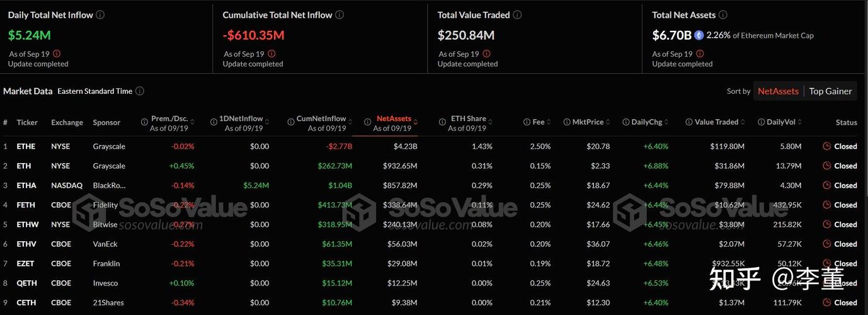Open the FETH ticker link
Screen dimensions: 868x315
point(26,205)
